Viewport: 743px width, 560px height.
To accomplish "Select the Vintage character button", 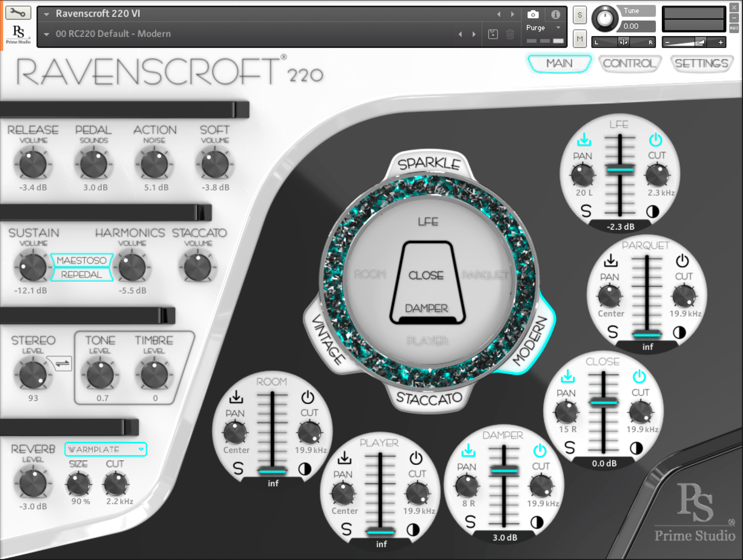I will coord(328,340).
